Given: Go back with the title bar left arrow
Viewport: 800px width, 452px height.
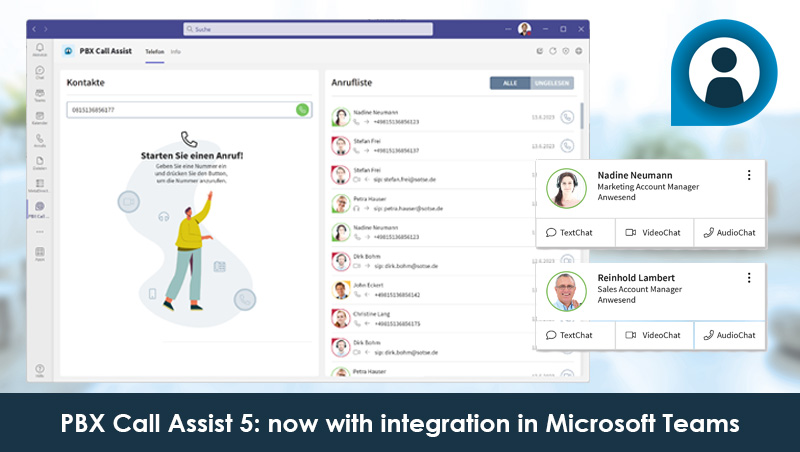Looking at the screenshot, I should (x=34, y=29).
